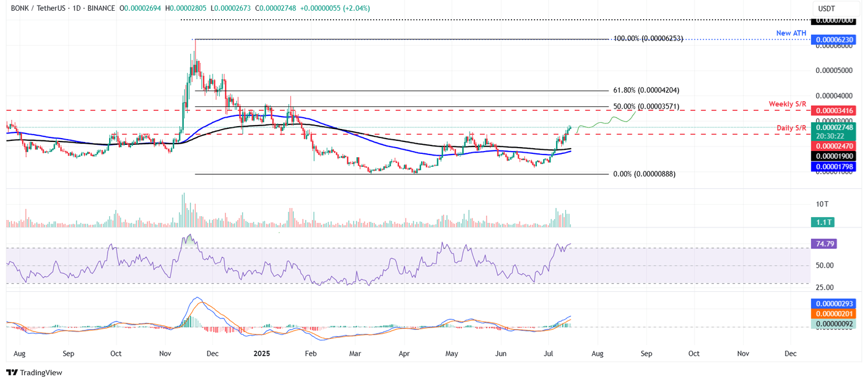Click the MACD value tag 0.00000293
The image size is (868, 383).
(x=835, y=304)
